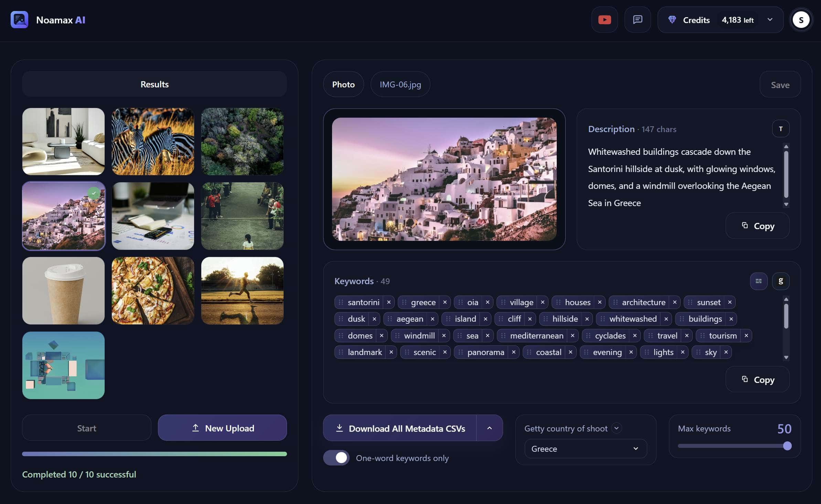Image resolution: width=821 pixels, height=504 pixels.
Task: Select the living room interior thumbnail
Action: coord(63,141)
